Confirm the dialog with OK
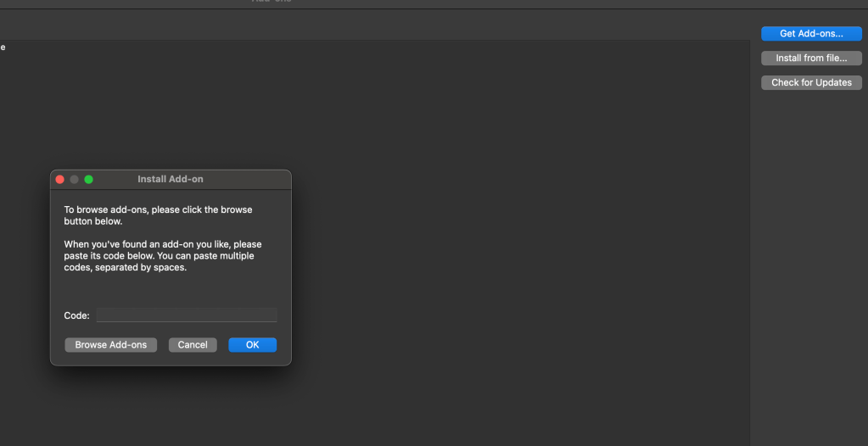868x446 pixels. click(x=252, y=345)
